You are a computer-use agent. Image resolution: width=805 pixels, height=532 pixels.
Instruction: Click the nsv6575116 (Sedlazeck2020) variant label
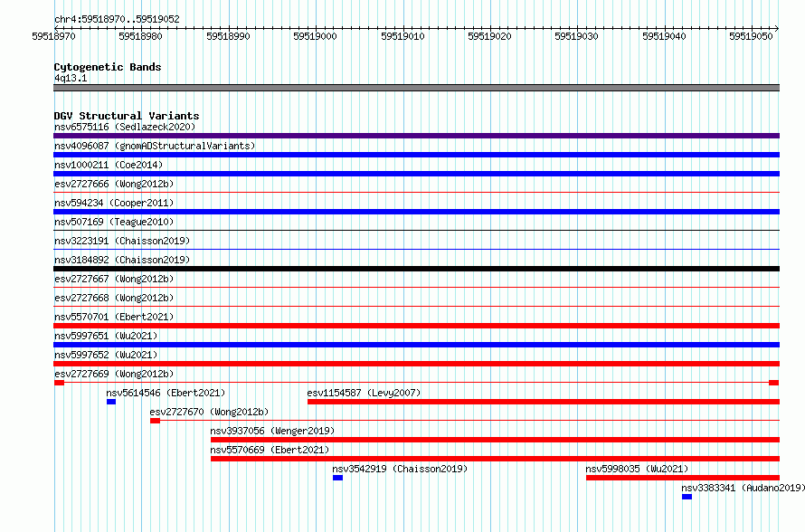pyautogui.click(x=125, y=127)
